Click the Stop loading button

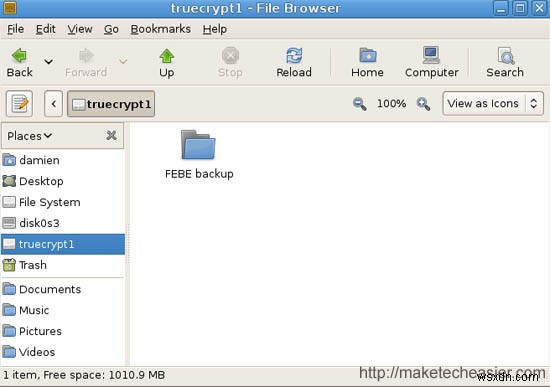pos(230,62)
